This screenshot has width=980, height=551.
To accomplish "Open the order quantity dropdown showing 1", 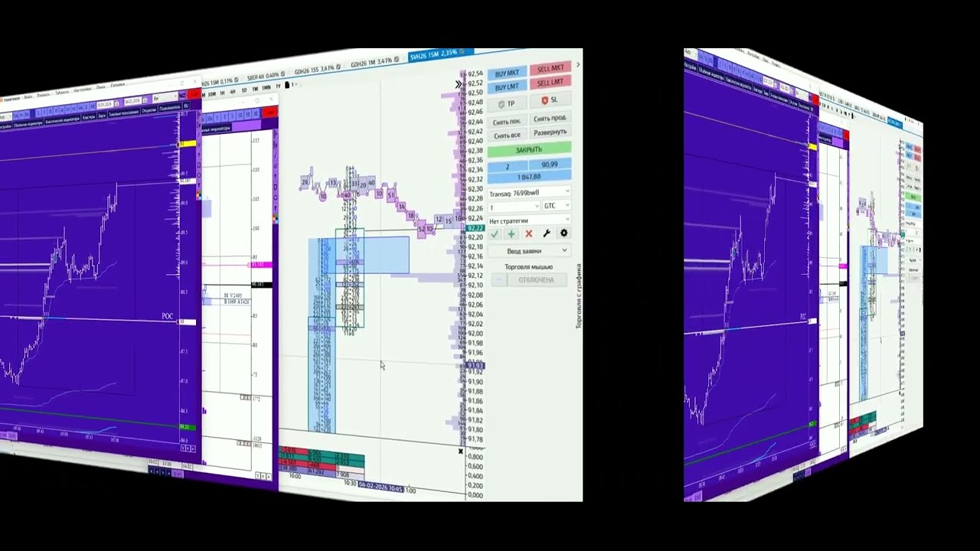I will tap(514, 207).
